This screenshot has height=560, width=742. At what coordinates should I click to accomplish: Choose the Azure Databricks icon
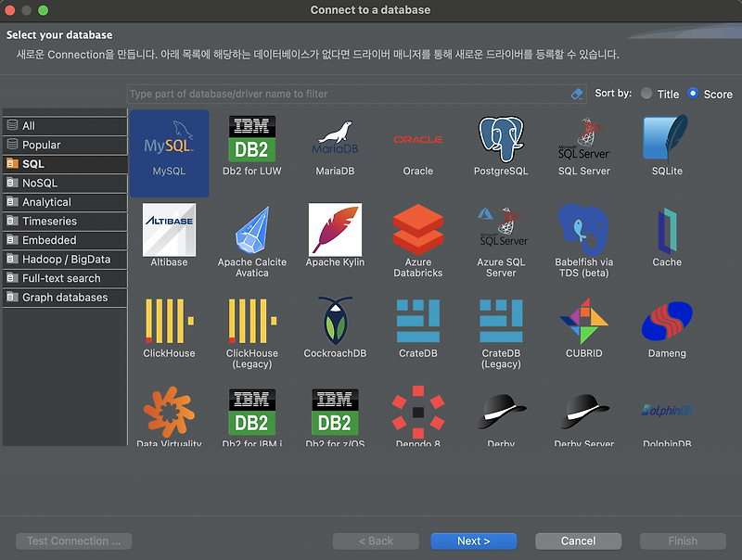tap(418, 229)
